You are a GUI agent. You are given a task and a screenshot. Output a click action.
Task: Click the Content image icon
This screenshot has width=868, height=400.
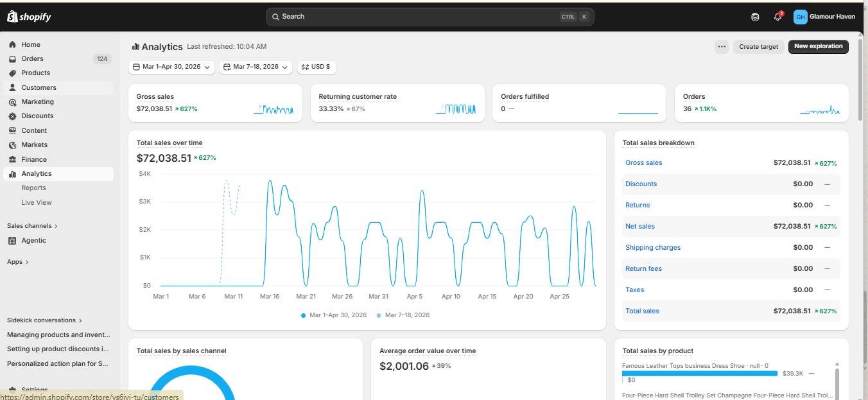[x=12, y=130]
